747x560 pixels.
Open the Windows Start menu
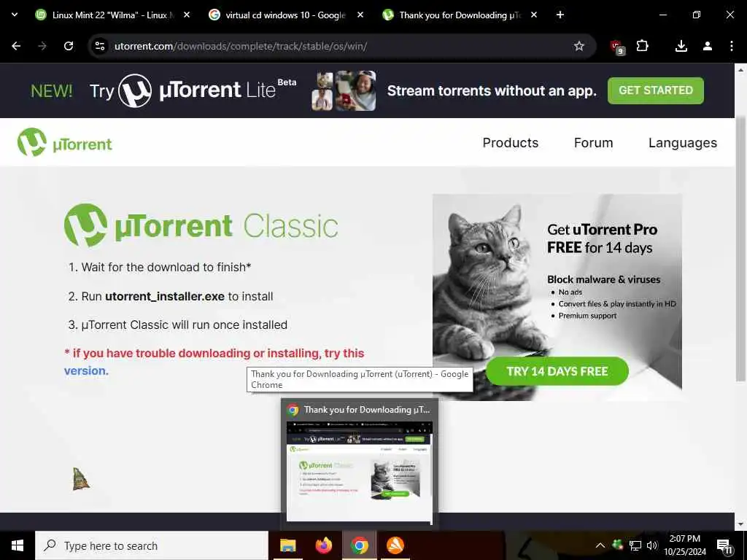pyautogui.click(x=18, y=545)
